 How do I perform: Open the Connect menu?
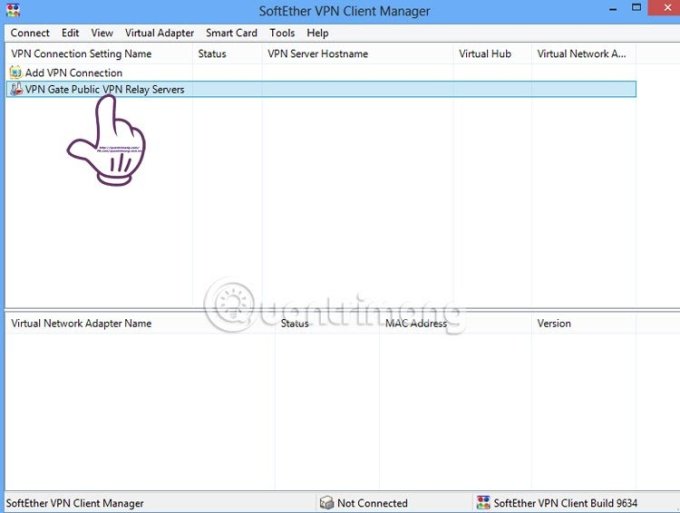coord(30,33)
